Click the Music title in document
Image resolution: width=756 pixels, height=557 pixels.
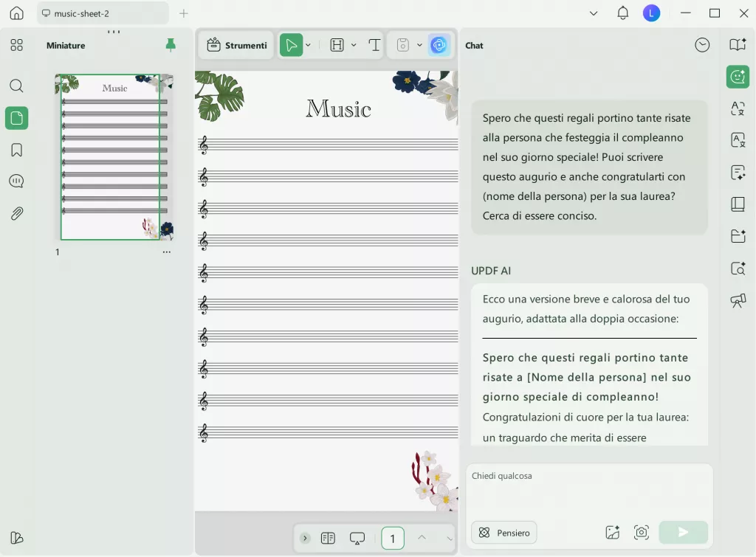(338, 109)
